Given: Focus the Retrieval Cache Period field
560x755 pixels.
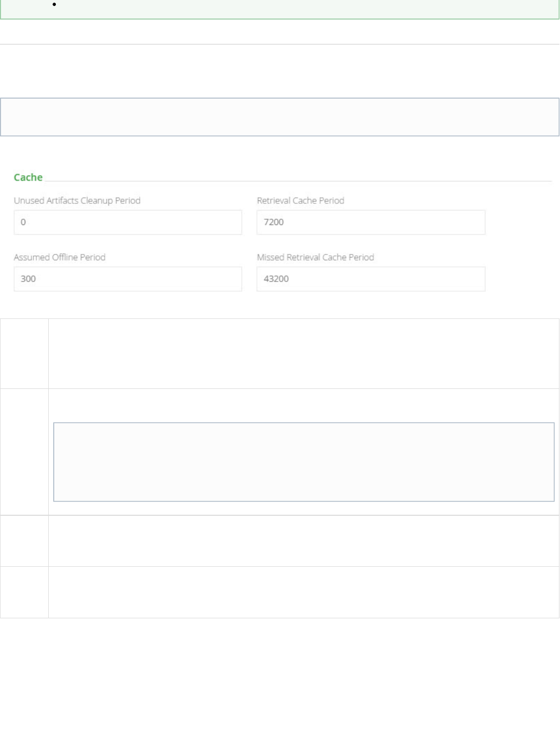Looking at the screenshot, I should tap(371, 222).
